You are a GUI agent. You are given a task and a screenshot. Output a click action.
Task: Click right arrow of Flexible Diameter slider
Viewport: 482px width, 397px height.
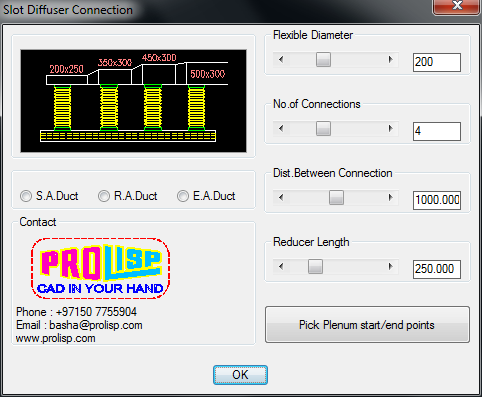390,60
